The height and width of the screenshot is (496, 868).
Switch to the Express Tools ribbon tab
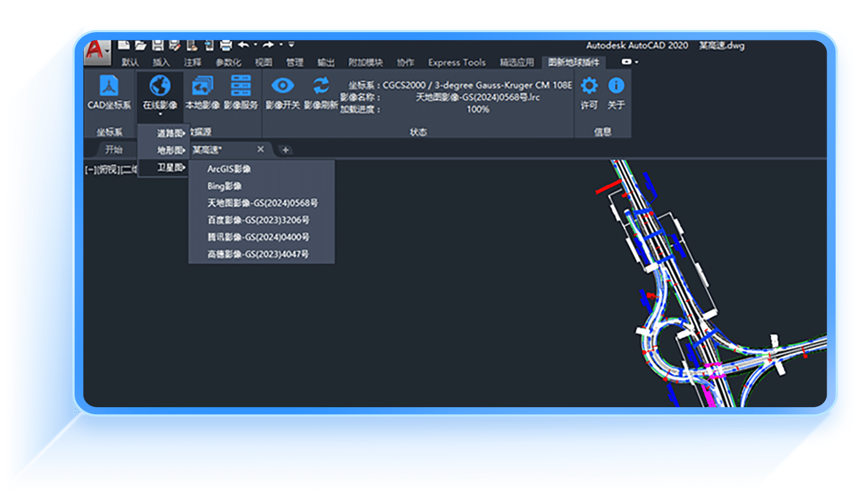[x=456, y=63]
